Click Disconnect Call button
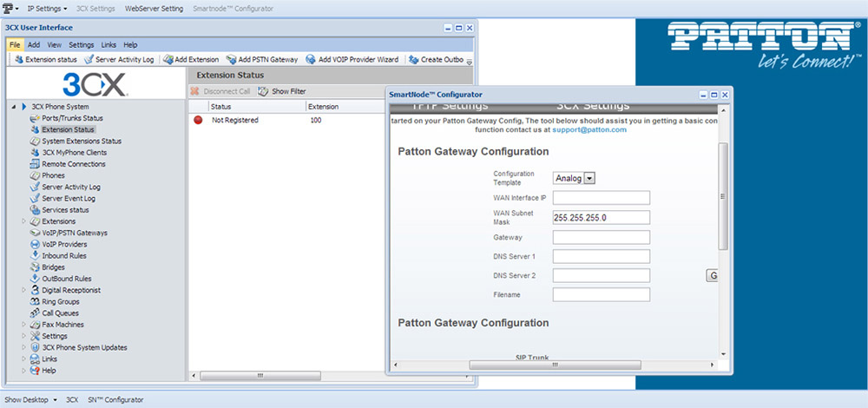Image resolution: width=868 pixels, height=408 pixels. click(x=220, y=91)
